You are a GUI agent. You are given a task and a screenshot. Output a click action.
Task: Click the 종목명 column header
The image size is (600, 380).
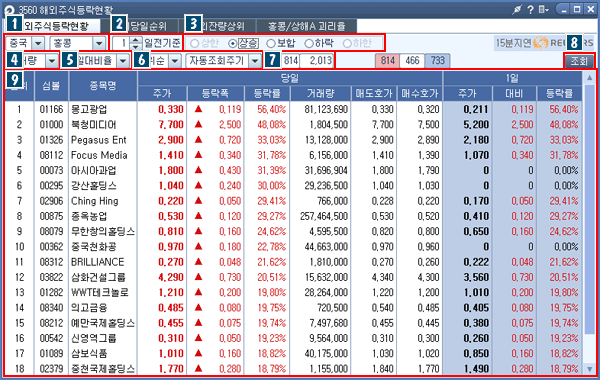point(103,86)
